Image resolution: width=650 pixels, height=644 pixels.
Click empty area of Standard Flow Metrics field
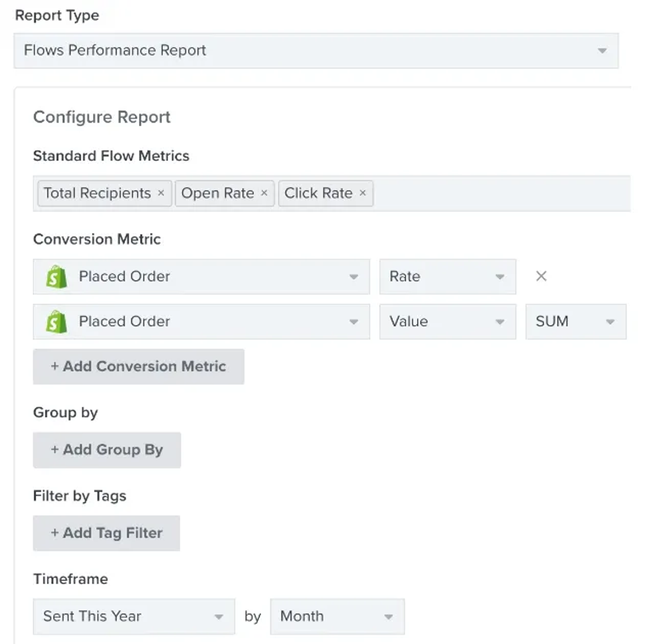click(x=502, y=193)
